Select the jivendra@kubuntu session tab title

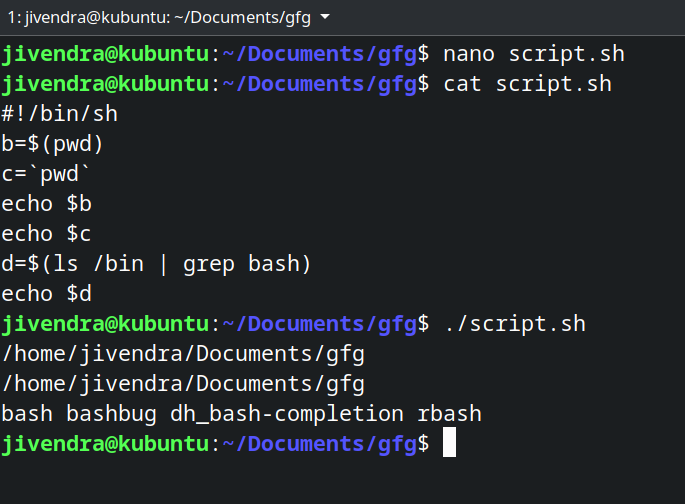pos(159,17)
